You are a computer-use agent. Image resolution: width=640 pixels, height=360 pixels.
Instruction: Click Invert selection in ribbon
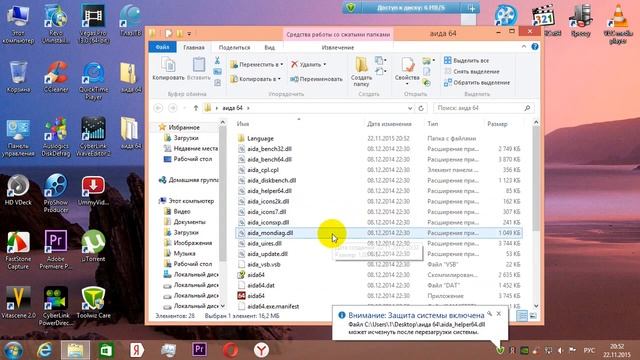pyautogui.click(x=477, y=82)
